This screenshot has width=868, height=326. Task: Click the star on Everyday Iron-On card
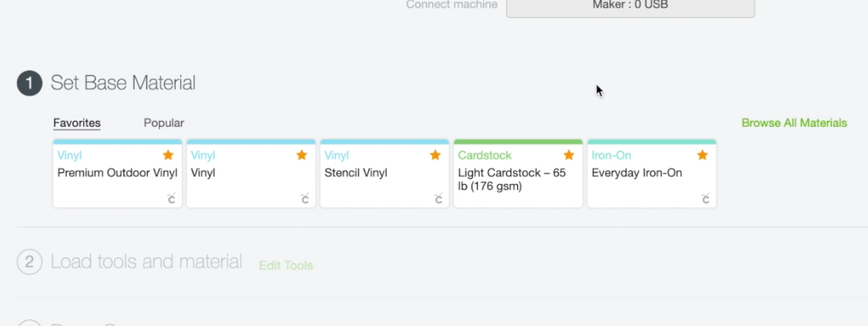[702, 155]
